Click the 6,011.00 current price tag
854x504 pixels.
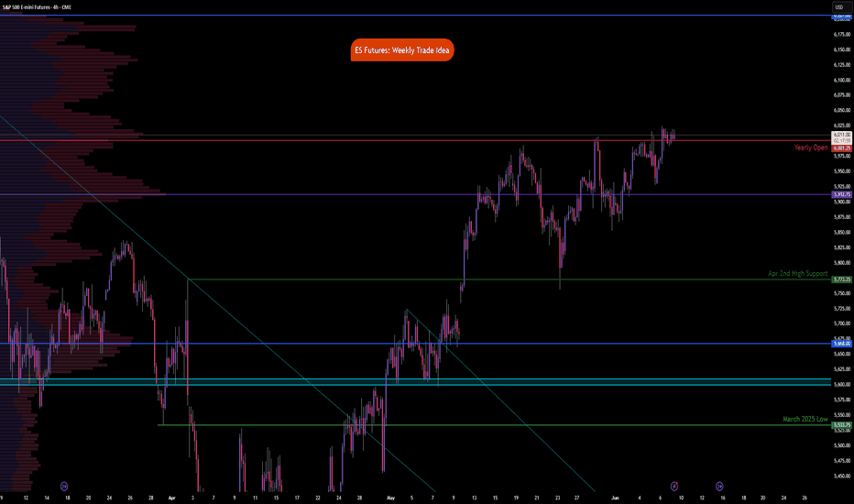pos(842,135)
